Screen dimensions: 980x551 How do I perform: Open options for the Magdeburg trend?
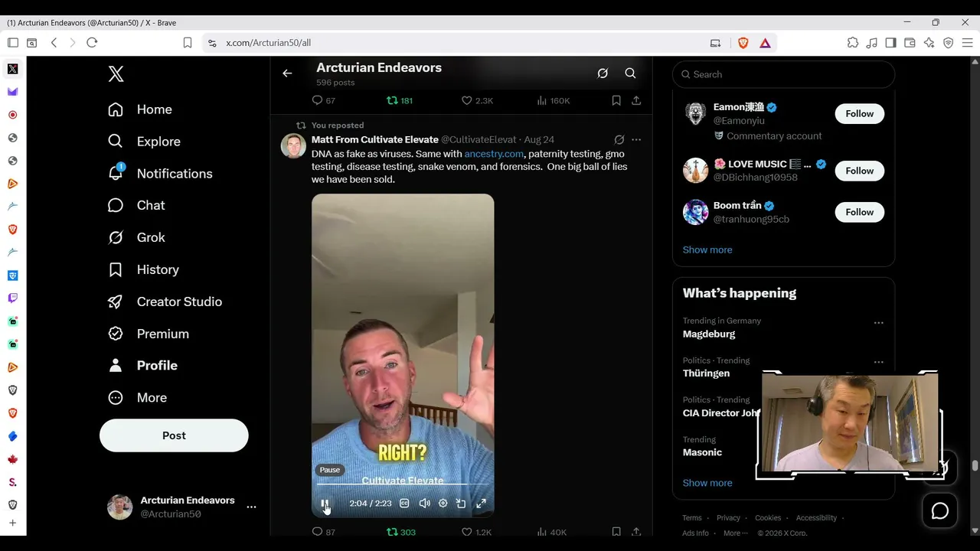pyautogui.click(x=878, y=323)
